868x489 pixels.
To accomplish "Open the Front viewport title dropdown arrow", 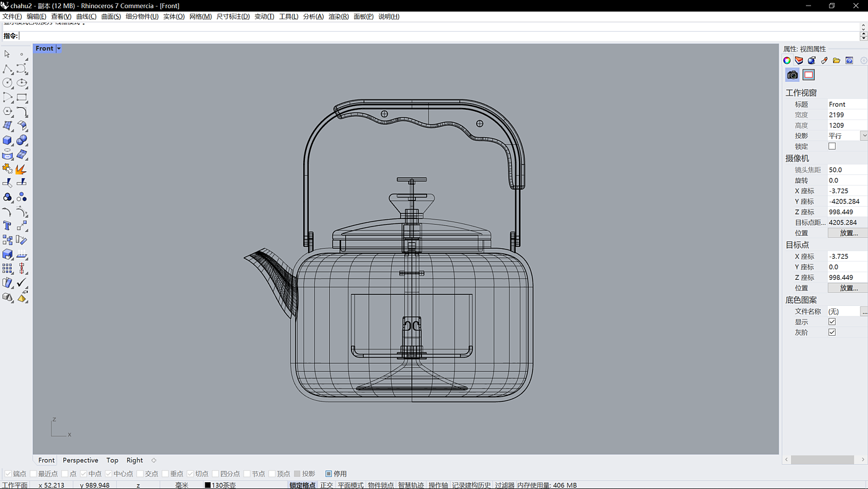I will click(59, 48).
